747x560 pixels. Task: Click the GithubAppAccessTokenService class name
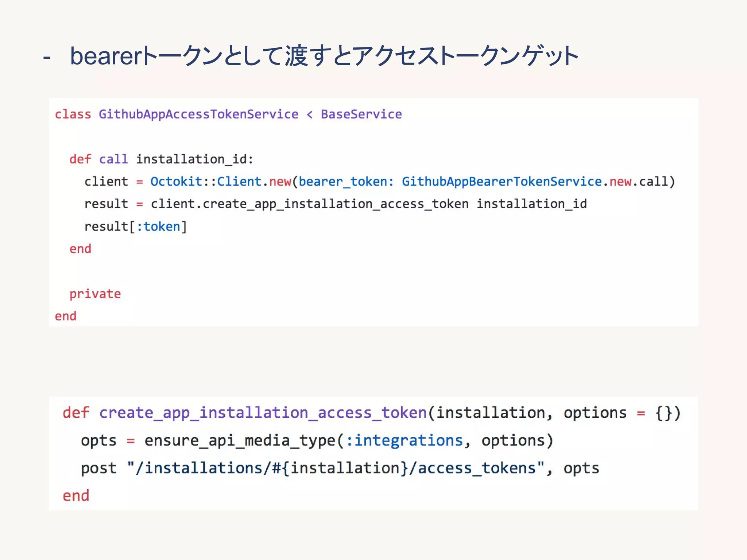pos(198,114)
